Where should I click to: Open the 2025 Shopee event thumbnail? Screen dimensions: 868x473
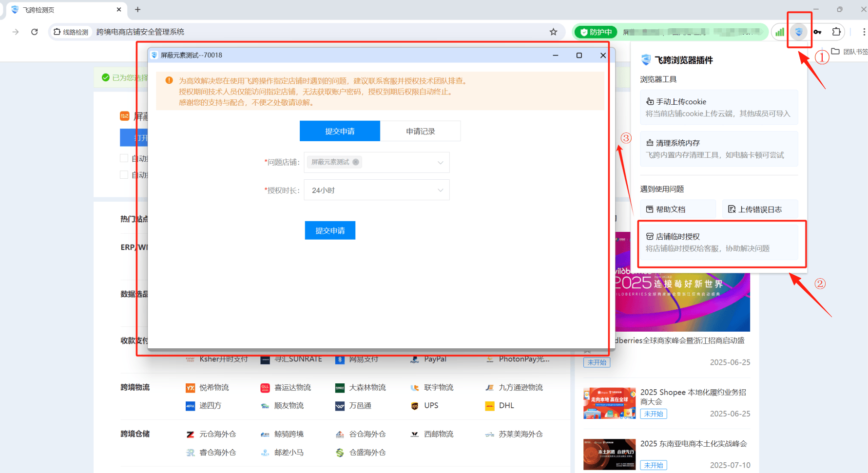click(x=609, y=403)
